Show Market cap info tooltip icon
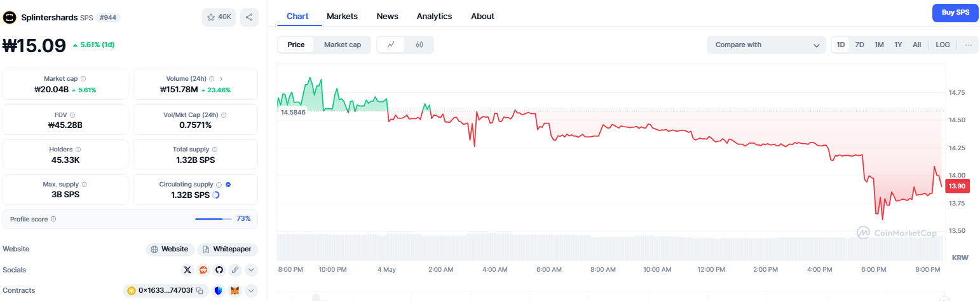Viewport: 980px width, 301px height. tap(84, 79)
